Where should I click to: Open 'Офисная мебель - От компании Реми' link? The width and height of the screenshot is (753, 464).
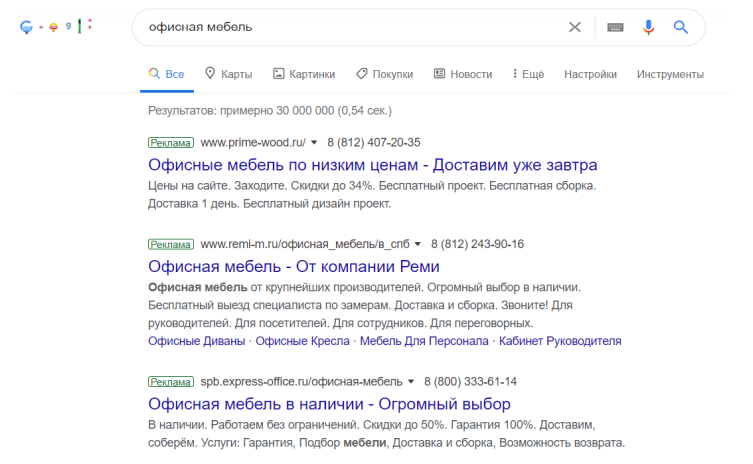(293, 266)
